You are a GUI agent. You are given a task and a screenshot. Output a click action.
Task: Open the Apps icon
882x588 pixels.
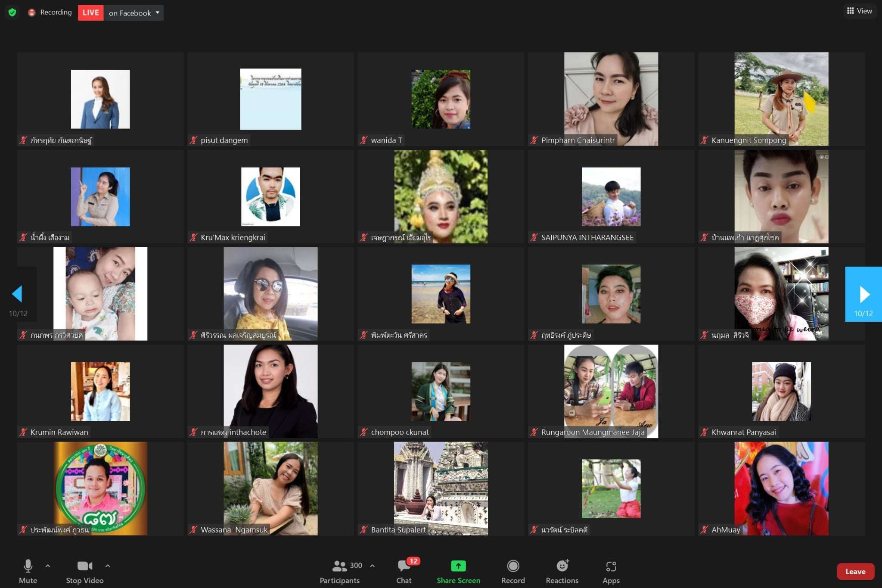point(611,566)
